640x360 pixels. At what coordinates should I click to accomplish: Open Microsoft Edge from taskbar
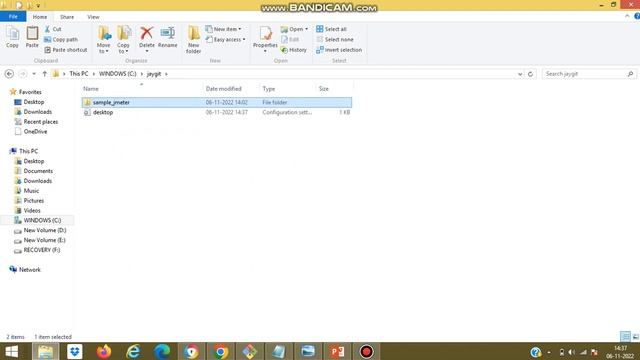(x=162, y=351)
